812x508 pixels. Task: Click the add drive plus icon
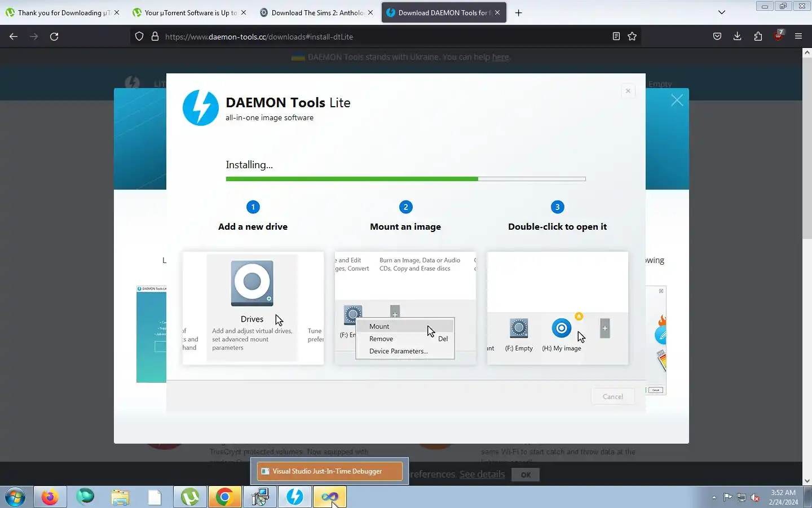coord(604,329)
